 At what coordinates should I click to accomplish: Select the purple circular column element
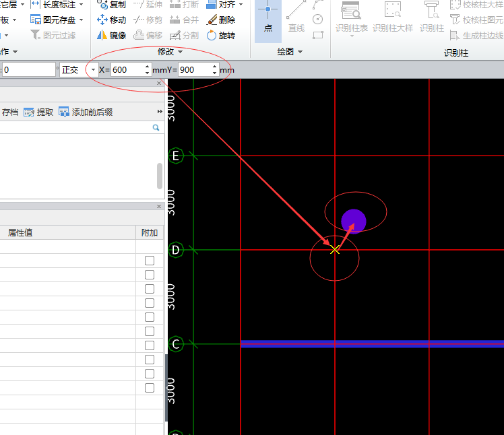tap(354, 222)
